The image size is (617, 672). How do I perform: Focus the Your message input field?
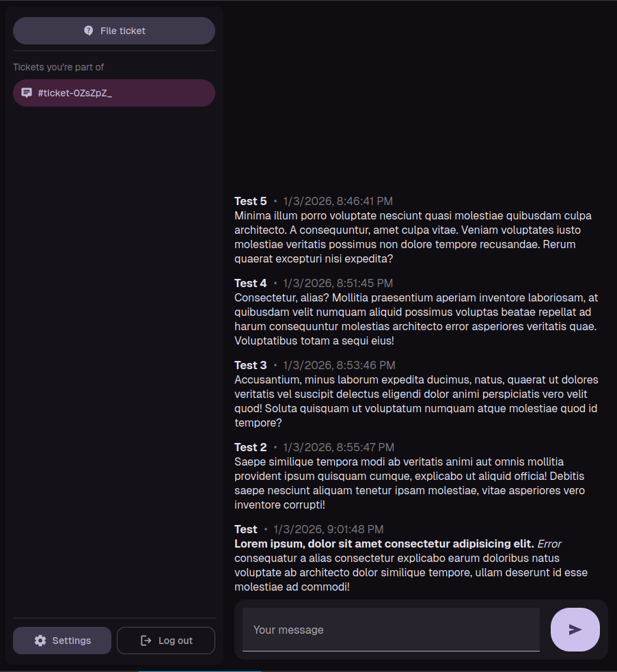tap(391, 630)
